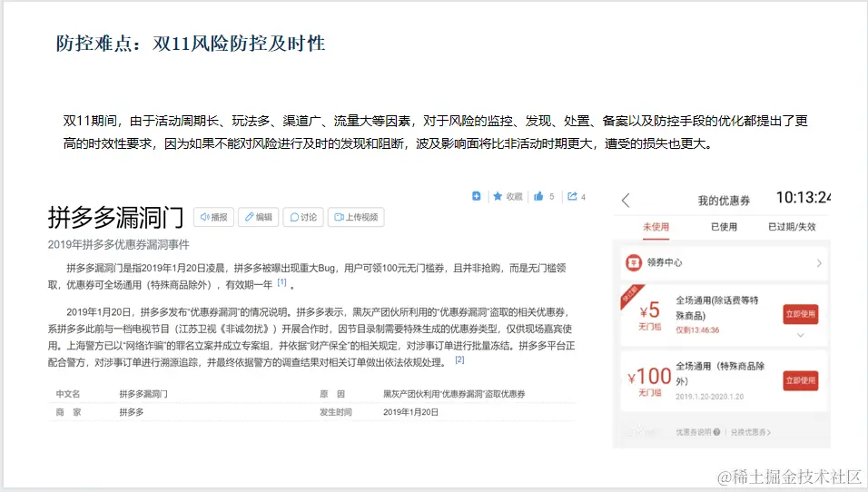Click the 领券中心 red coupon icon
Viewport: 868px width, 492px height.
tap(633, 262)
